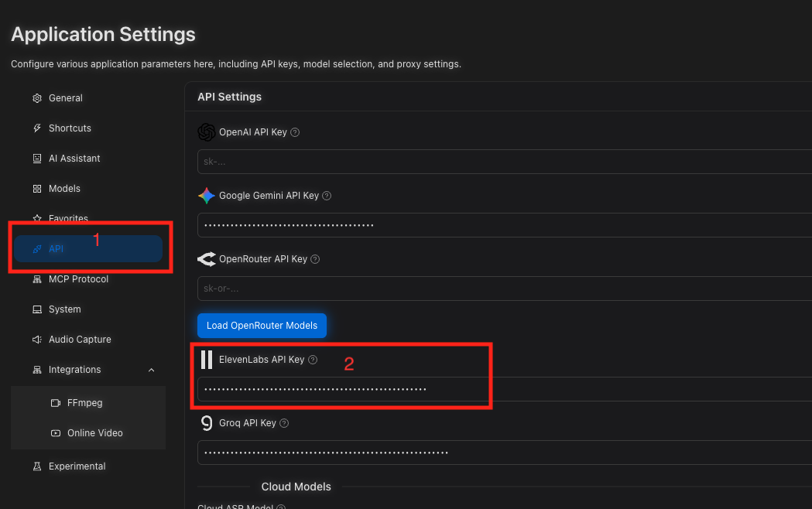Click the Experimental flask icon
The height and width of the screenshot is (509, 812).
(x=37, y=466)
